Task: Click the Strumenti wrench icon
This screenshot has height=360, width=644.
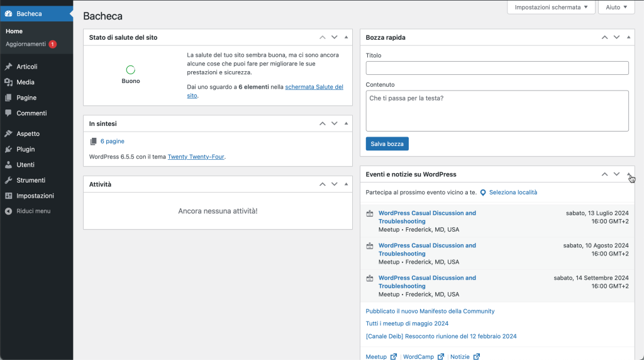Action: coord(8,181)
